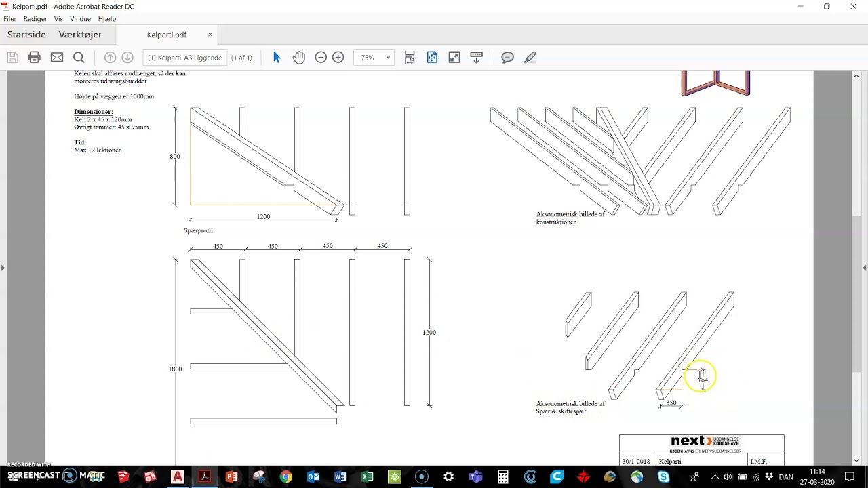Show hidden system tray icons chevron

[x=714, y=477]
